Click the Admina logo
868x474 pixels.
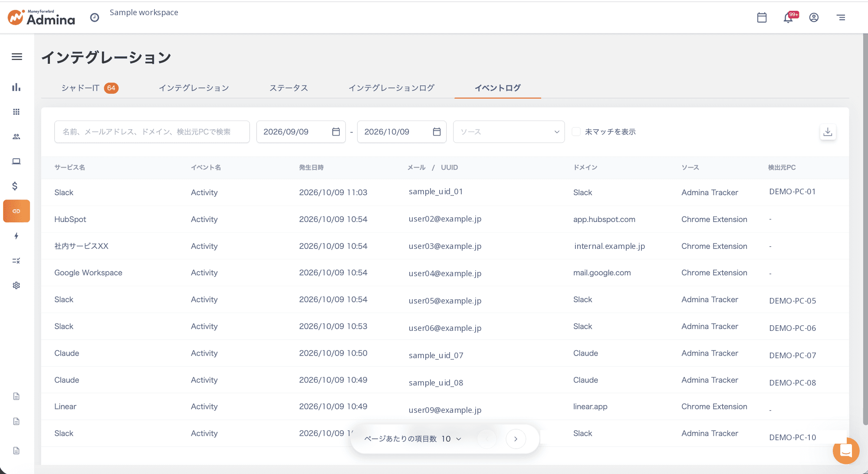pos(41,17)
